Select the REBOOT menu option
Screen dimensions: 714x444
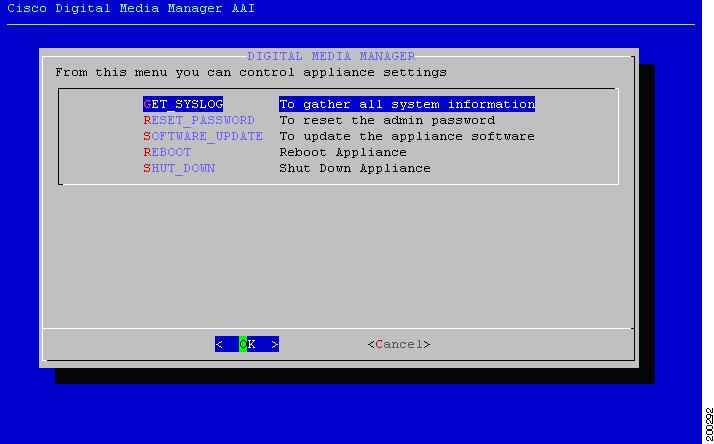point(167,152)
